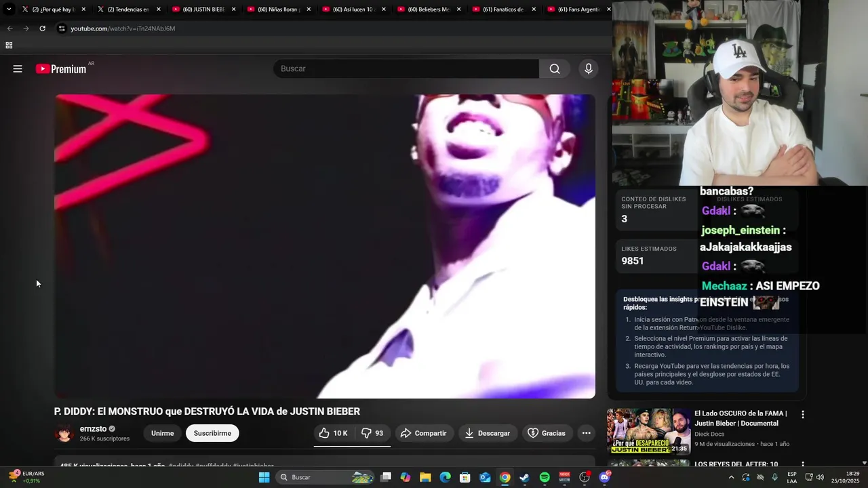
Task: Close the Tendencias en tab
Action: pos(159,9)
